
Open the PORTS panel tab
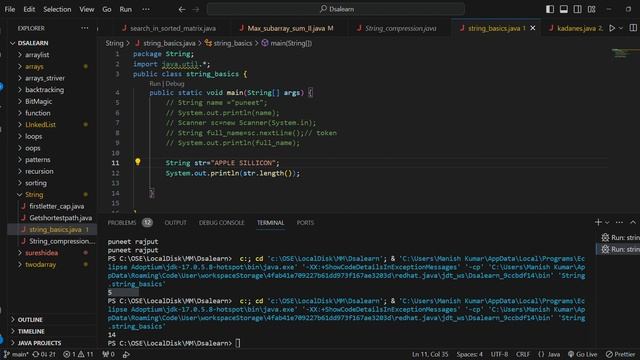pos(305,223)
